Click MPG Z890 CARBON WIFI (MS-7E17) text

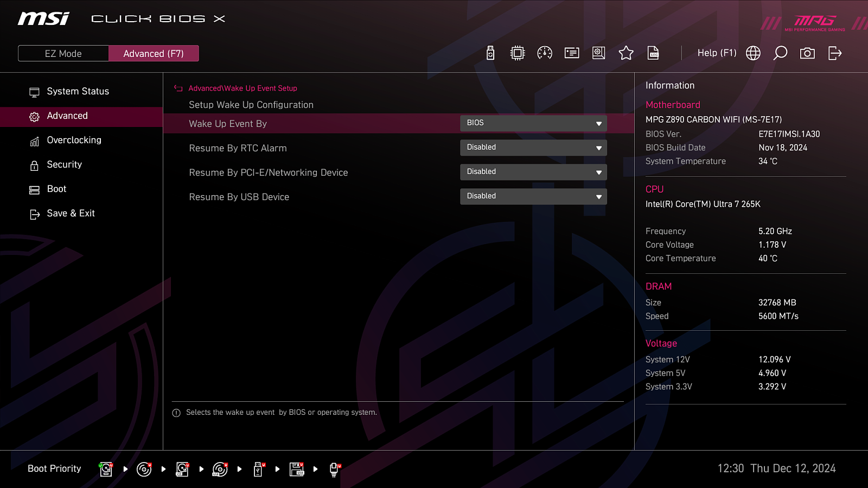coord(713,120)
